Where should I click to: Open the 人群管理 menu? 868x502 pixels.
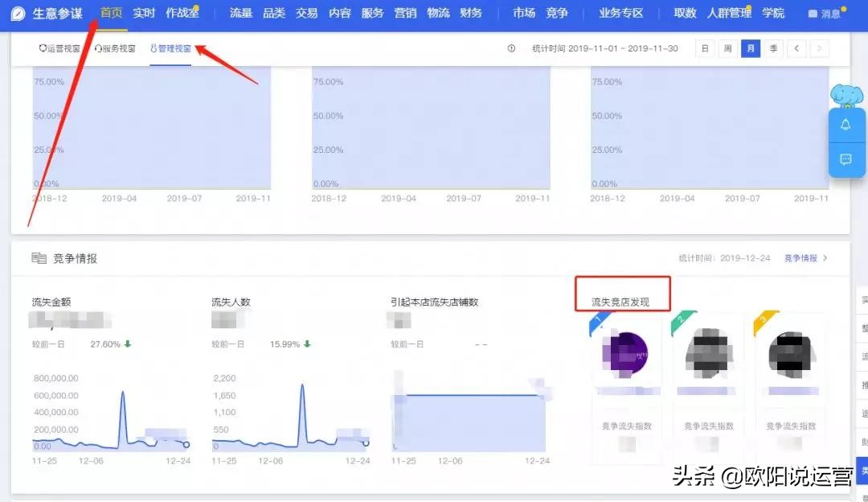coord(728,13)
